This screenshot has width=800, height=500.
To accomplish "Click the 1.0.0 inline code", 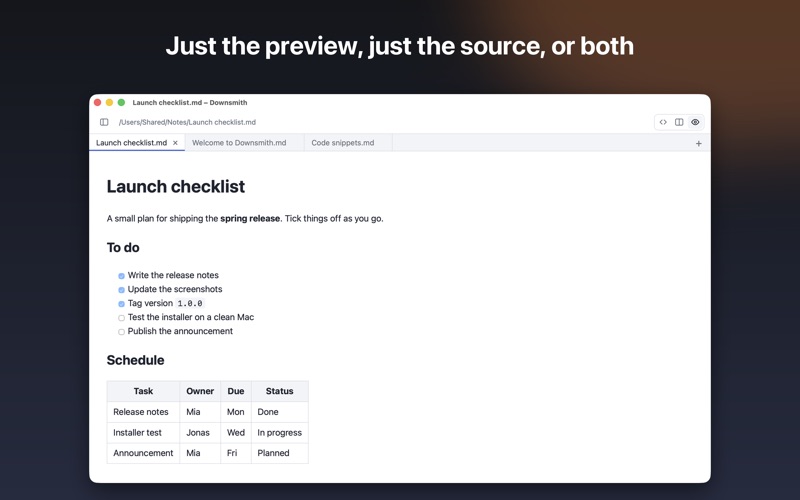I will 190,304.
